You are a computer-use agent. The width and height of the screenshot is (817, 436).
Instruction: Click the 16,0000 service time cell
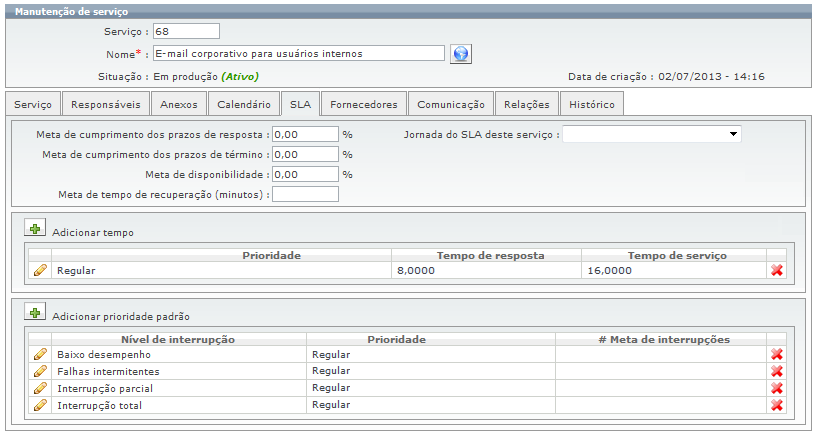[674, 270]
